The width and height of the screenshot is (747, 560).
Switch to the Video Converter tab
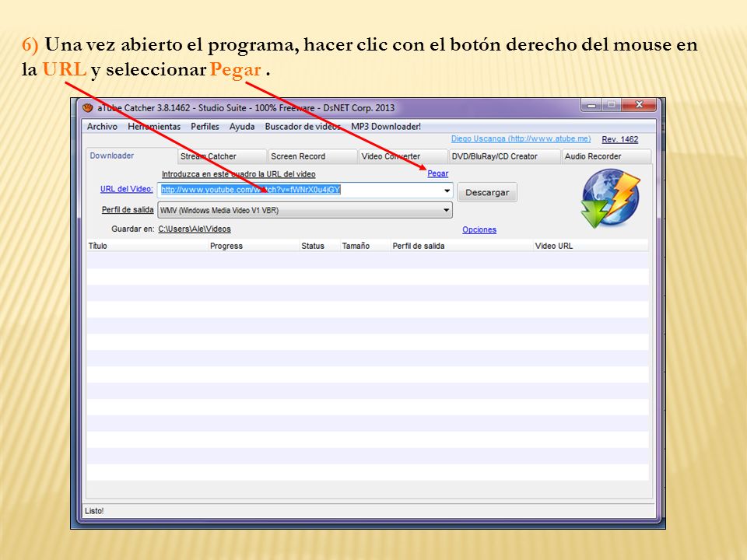(x=403, y=156)
